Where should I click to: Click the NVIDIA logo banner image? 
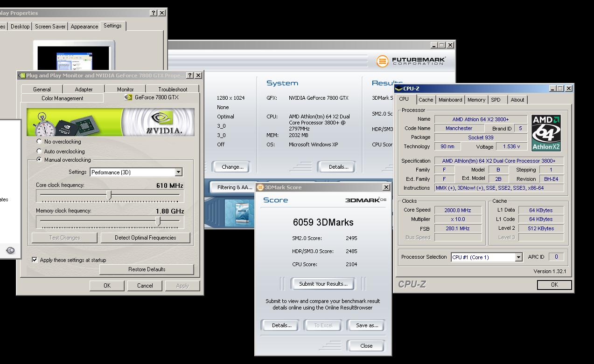pyautogui.click(x=111, y=122)
